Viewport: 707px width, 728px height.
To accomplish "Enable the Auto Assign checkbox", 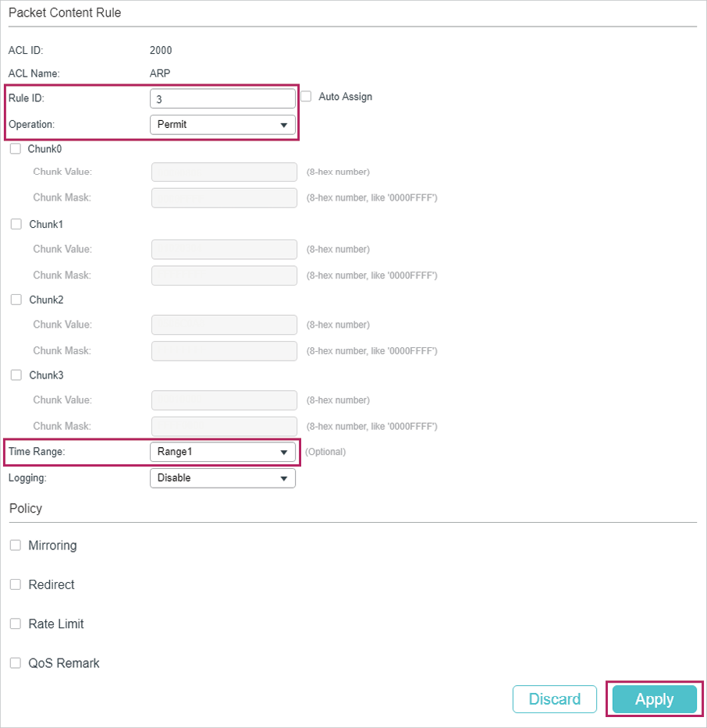I will (x=306, y=97).
